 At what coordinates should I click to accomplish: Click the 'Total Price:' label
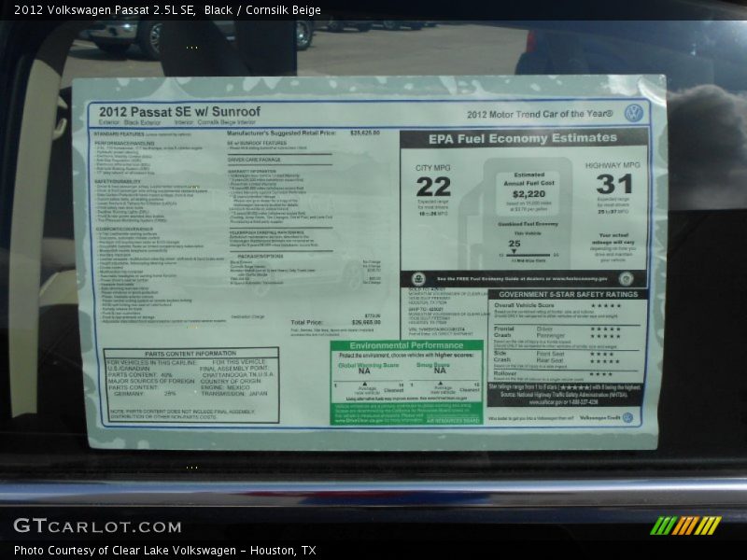tap(307, 322)
